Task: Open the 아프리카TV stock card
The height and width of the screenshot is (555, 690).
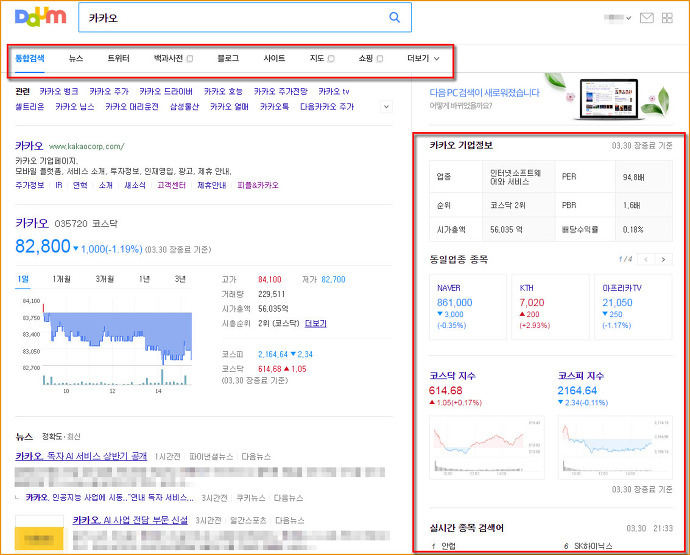Action: (x=633, y=307)
